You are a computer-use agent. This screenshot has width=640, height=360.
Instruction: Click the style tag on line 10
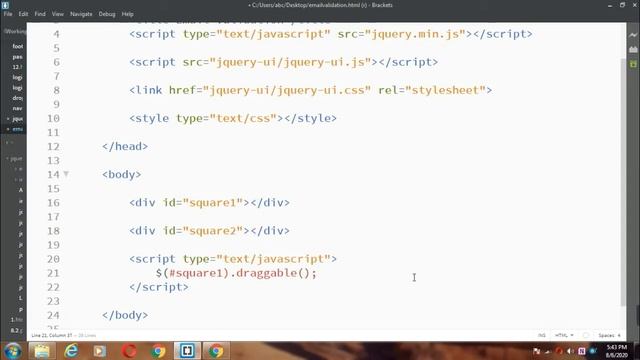coord(233,118)
